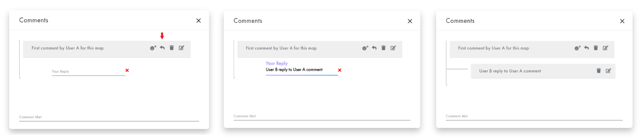Close the left Comments panel

point(199,20)
